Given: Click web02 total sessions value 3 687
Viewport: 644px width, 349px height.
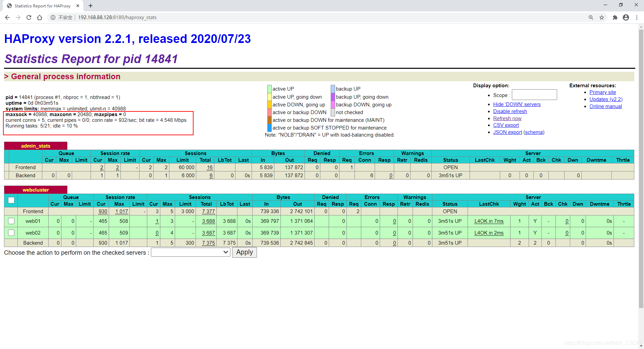Looking at the screenshot, I should tap(208, 233).
